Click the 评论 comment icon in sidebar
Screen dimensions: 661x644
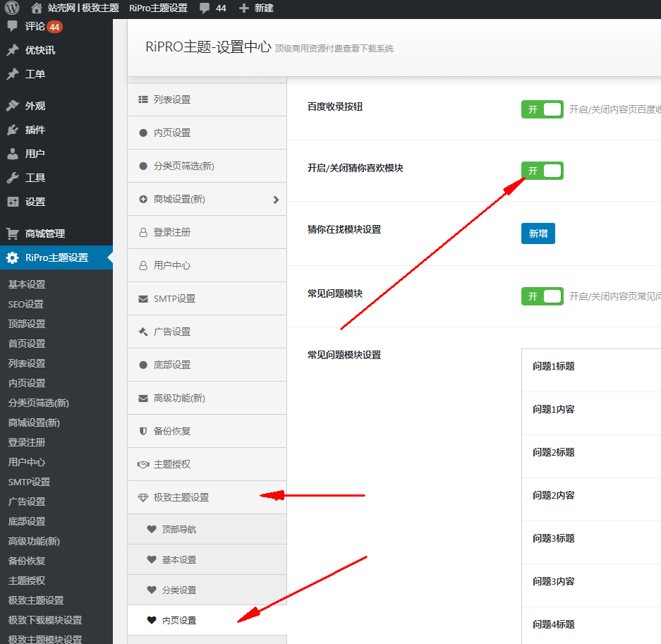13,26
